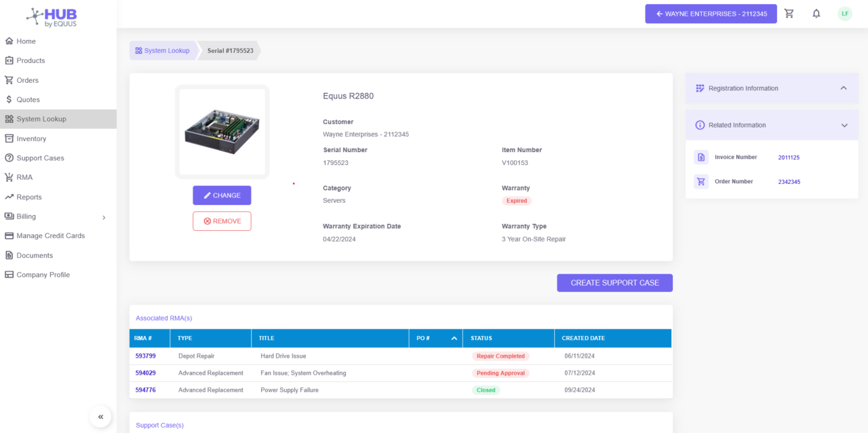Go to Home in sidebar

(x=58, y=41)
